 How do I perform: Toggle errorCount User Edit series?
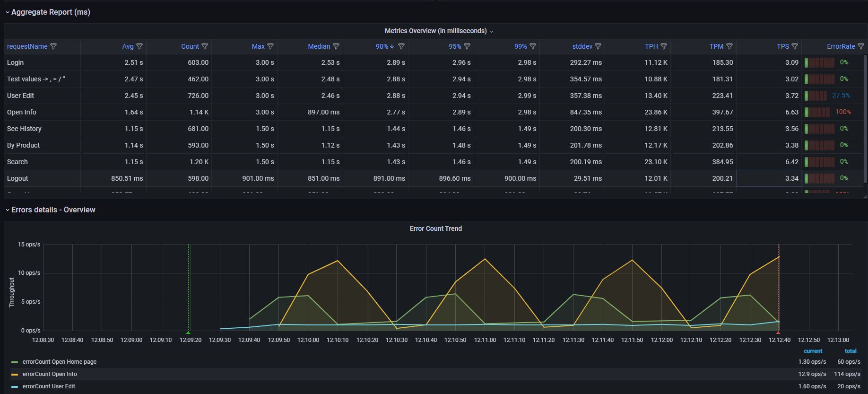49,386
